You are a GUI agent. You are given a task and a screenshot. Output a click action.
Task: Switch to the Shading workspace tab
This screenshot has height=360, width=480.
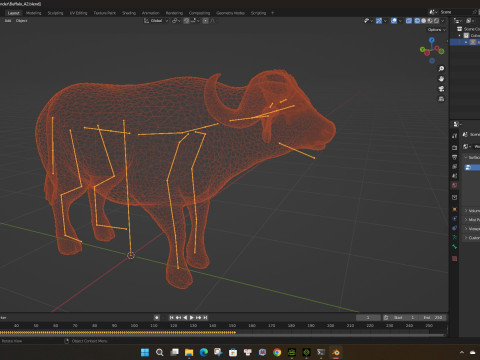coord(129,13)
